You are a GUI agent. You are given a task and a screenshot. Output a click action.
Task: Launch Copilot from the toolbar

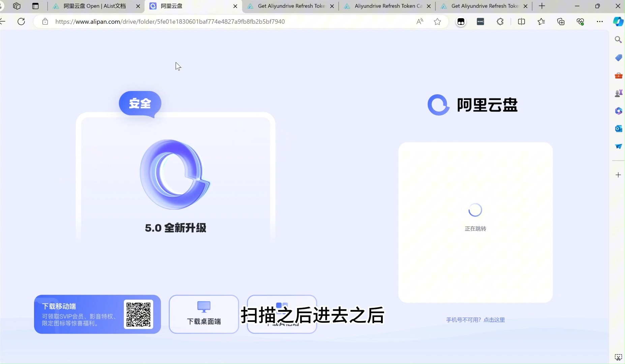pyautogui.click(x=618, y=22)
